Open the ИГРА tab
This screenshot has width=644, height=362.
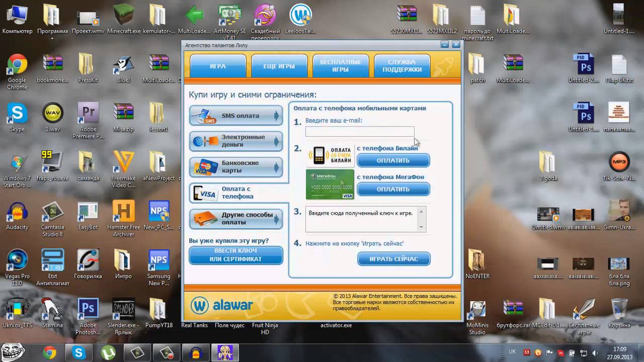click(218, 66)
